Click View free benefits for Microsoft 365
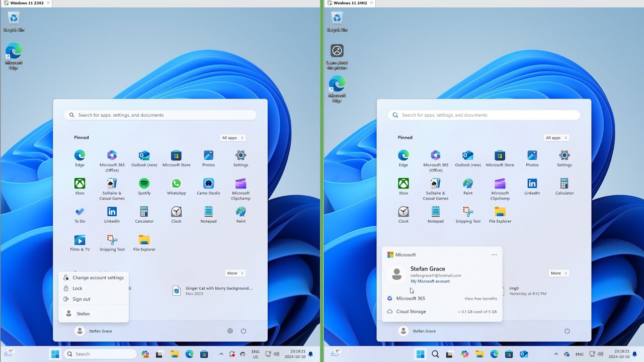 [x=480, y=299]
